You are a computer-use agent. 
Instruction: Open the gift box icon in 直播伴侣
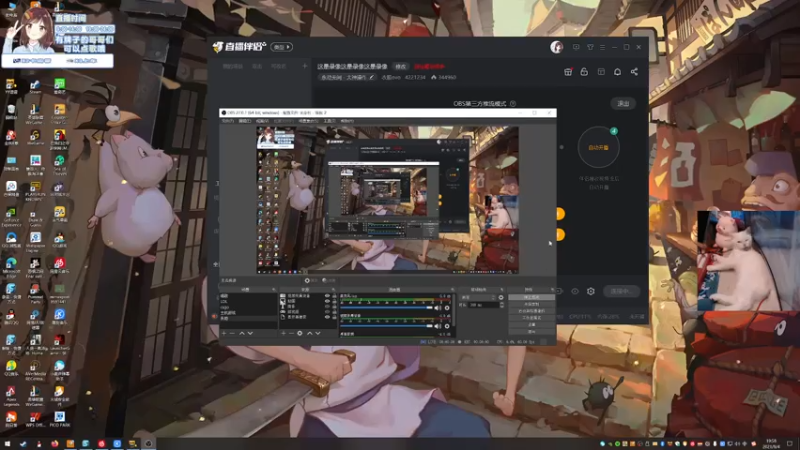pyautogui.click(x=568, y=72)
